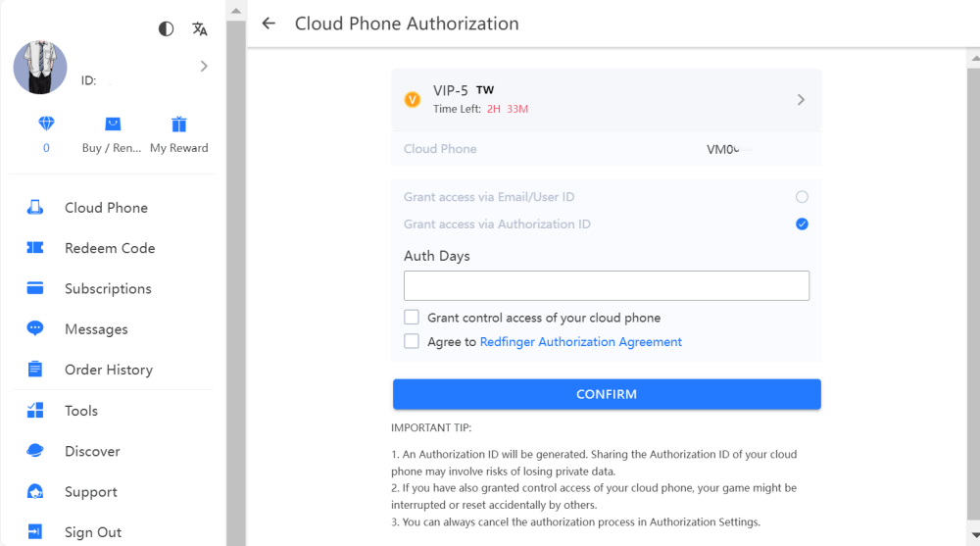The height and width of the screenshot is (546, 980).
Task: Check Grant control access of your cloud phone
Action: [x=412, y=317]
